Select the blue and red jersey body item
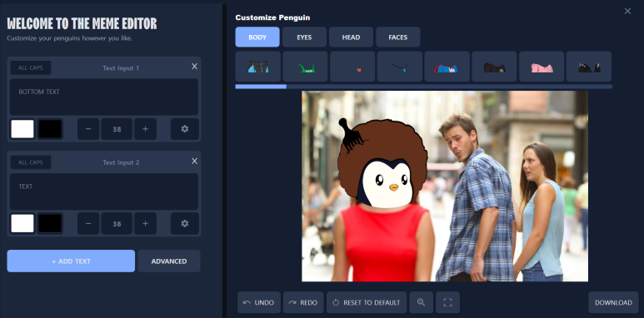 coord(447,67)
